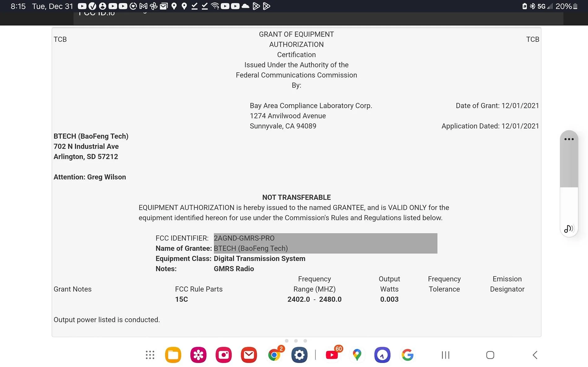Click "Bay Area Compliance Laboratory Corp." text
Image resolution: width=588 pixels, height=367 pixels.
(x=311, y=106)
